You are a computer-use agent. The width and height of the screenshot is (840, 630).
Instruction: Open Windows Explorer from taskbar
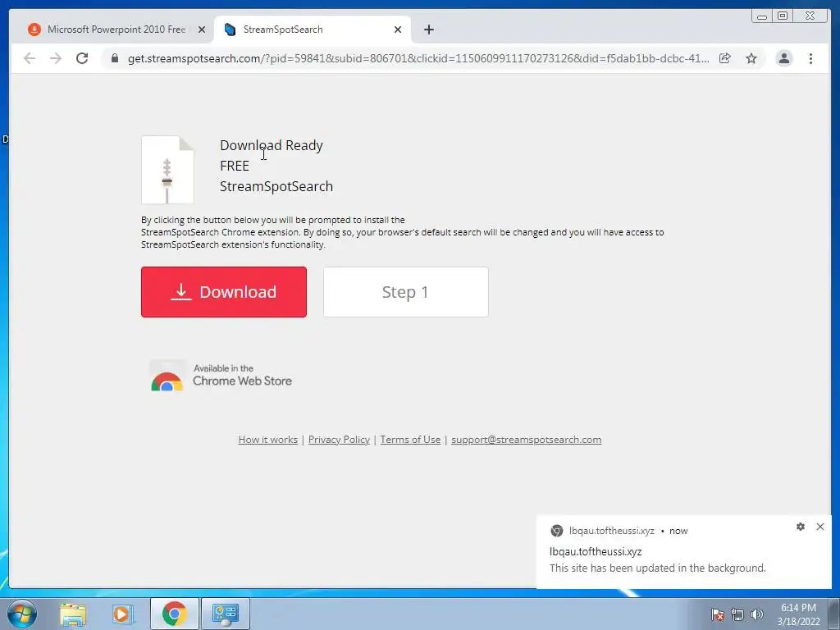(x=73, y=614)
